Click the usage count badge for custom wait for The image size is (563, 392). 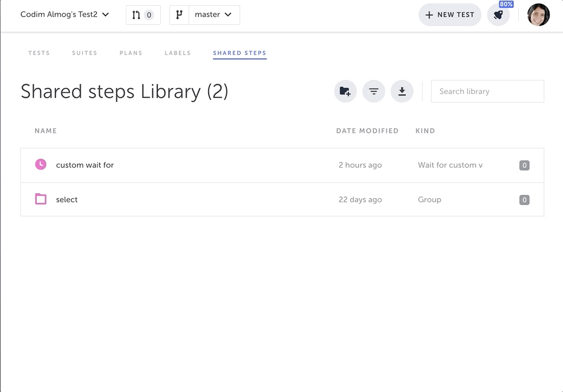(x=524, y=165)
